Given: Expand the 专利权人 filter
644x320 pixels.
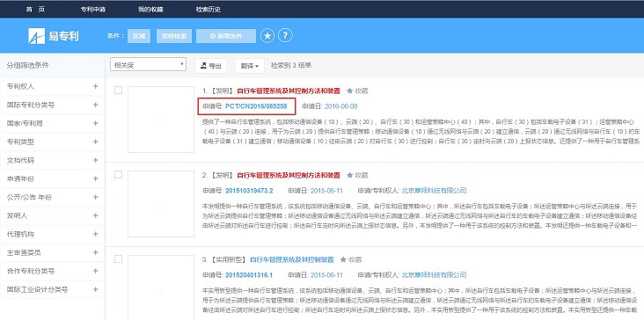Looking at the screenshot, I should coord(95,86).
